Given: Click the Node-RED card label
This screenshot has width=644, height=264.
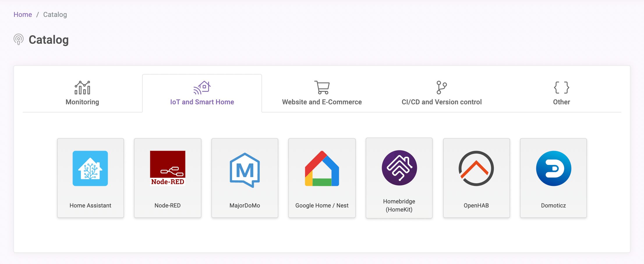Looking at the screenshot, I should pyautogui.click(x=168, y=205).
